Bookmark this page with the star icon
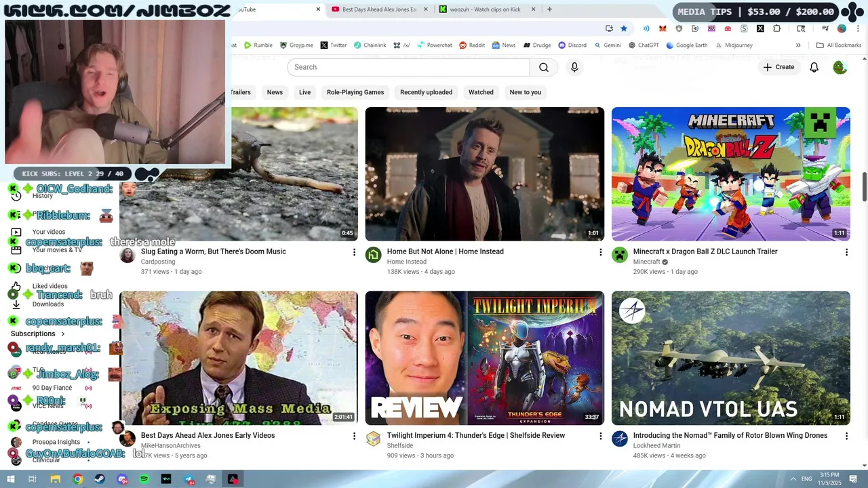Screen dimensions: 868x488 (x=624, y=28)
